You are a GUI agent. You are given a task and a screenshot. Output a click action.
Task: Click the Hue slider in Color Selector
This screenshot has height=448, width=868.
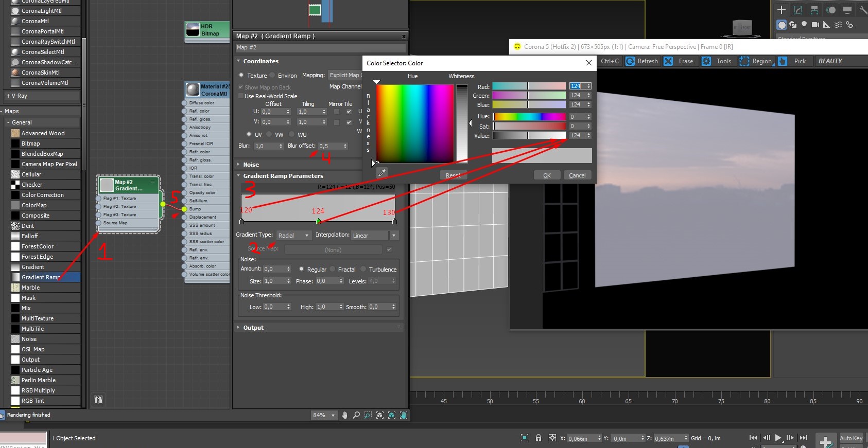(x=529, y=117)
